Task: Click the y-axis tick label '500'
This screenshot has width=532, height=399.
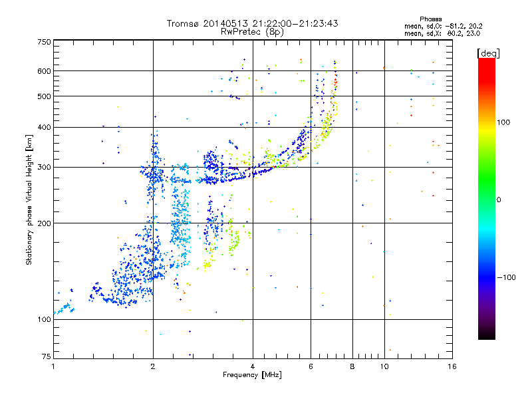Action: (44, 96)
